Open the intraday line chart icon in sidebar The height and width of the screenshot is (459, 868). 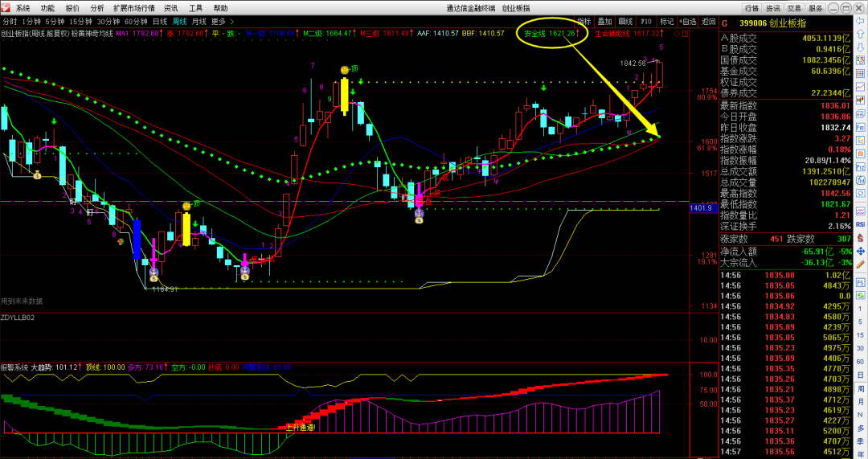[861, 87]
